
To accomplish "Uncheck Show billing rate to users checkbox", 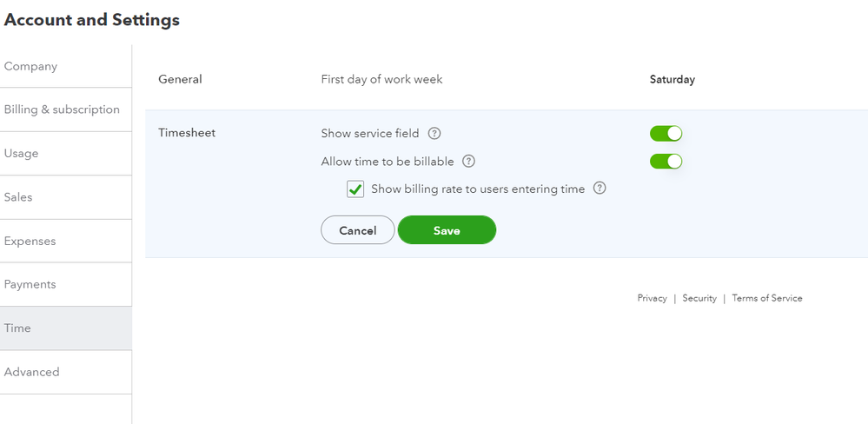I will click(x=355, y=189).
